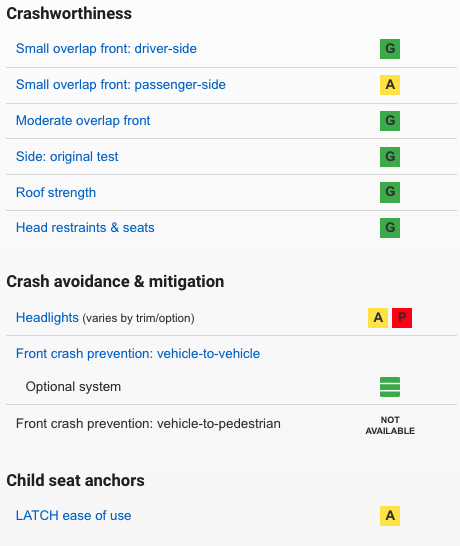Viewport: 460px width, 546px height.
Task: Open Front crash prevention: vehicle-to-vehicle link
Action: tap(138, 353)
